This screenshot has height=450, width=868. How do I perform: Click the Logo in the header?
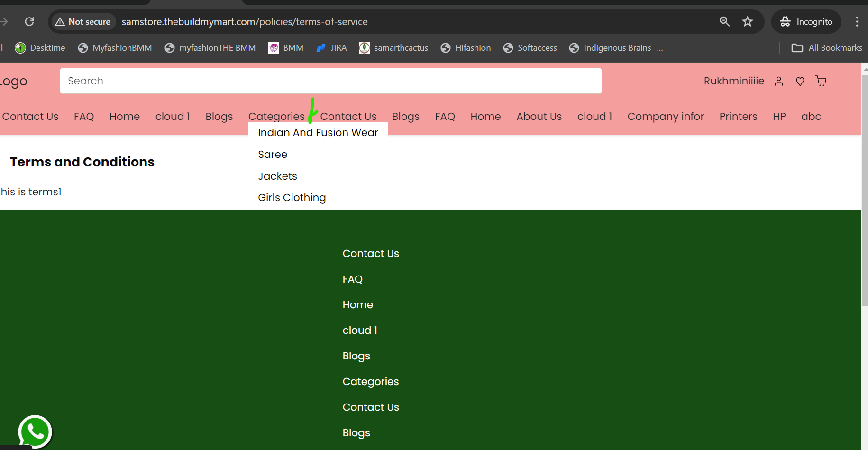click(13, 81)
